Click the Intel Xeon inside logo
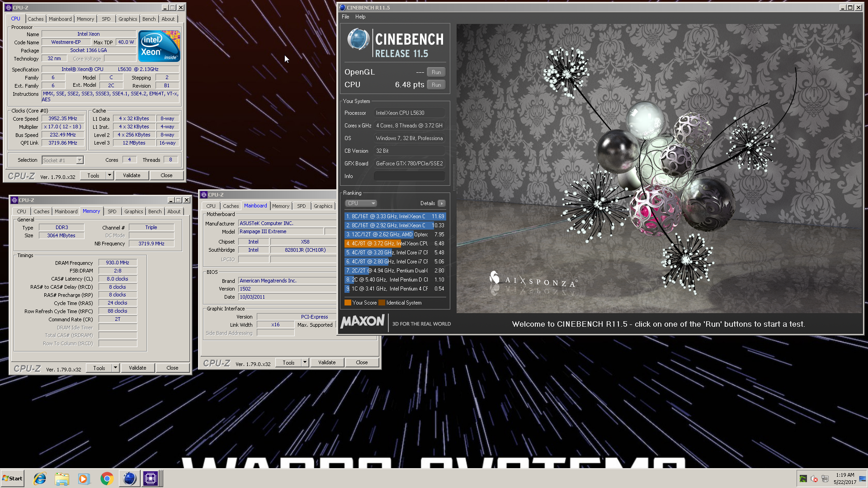 tap(159, 46)
